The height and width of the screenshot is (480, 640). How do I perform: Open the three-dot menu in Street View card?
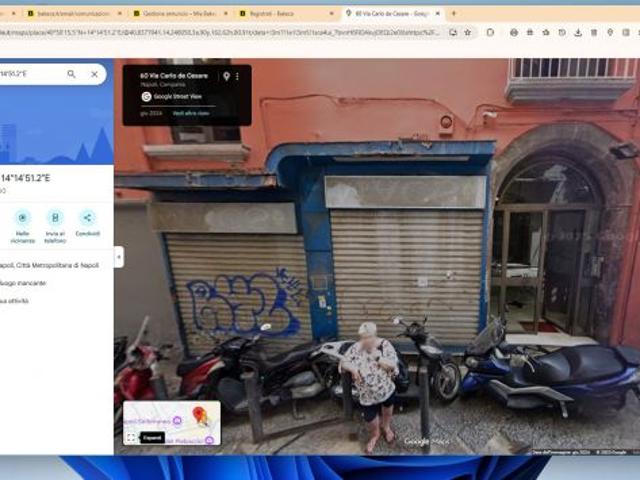238,76
